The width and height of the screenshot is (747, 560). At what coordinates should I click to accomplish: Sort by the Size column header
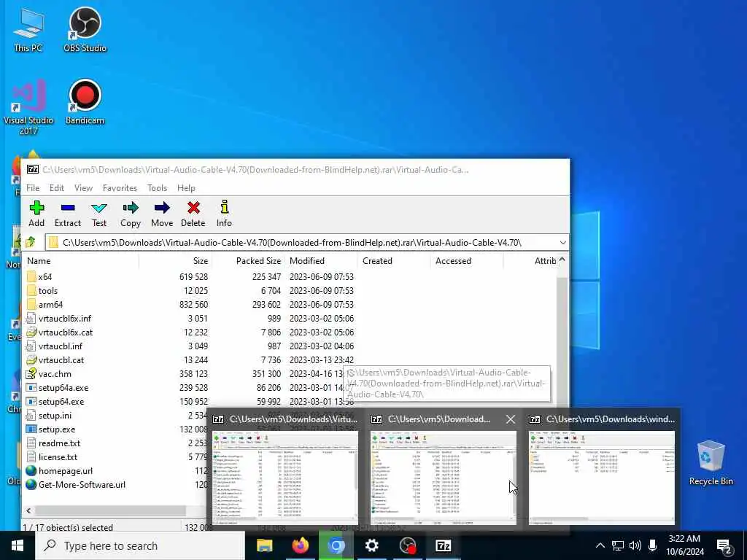[x=200, y=261]
